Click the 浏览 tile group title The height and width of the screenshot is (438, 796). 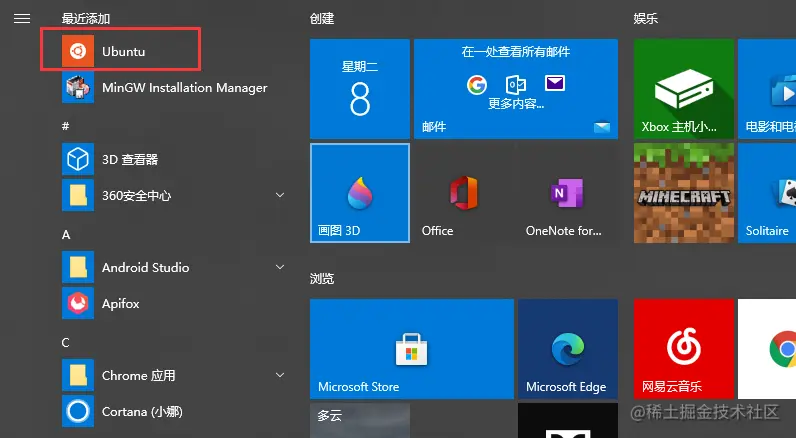(322, 279)
